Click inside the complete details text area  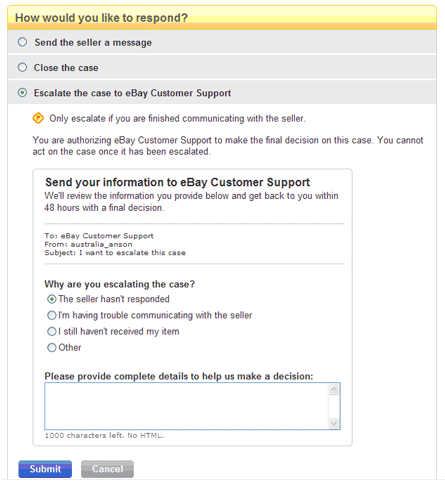[186, 406]
